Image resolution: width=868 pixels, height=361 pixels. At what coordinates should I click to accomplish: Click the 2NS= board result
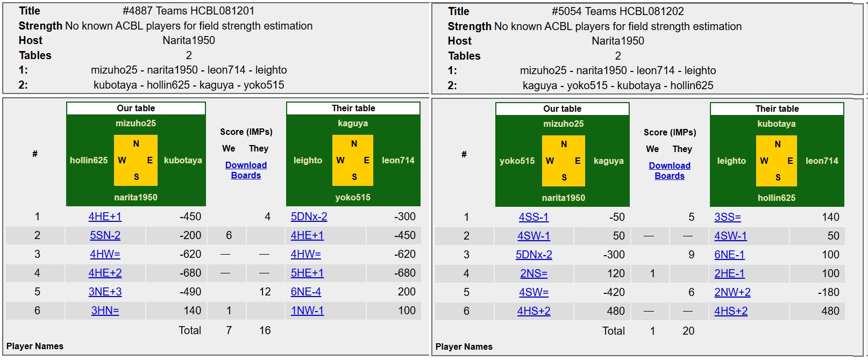pyautogui.click(x=533, y=273)
